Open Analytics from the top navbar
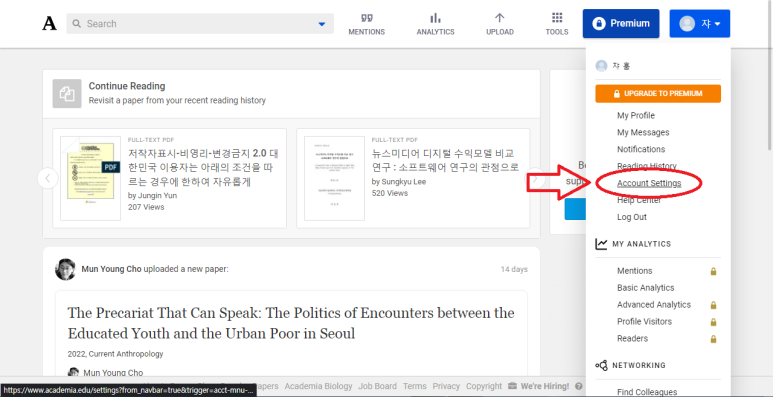The image size is (773, 397). [x=435, y=24]
